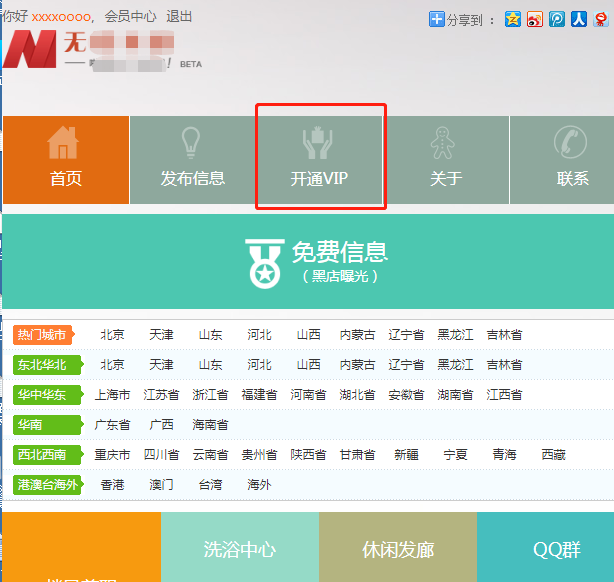614x582 pixels.
Task: Open 会员中心 link
Action: pyautogui.click(x=130, y=17)
